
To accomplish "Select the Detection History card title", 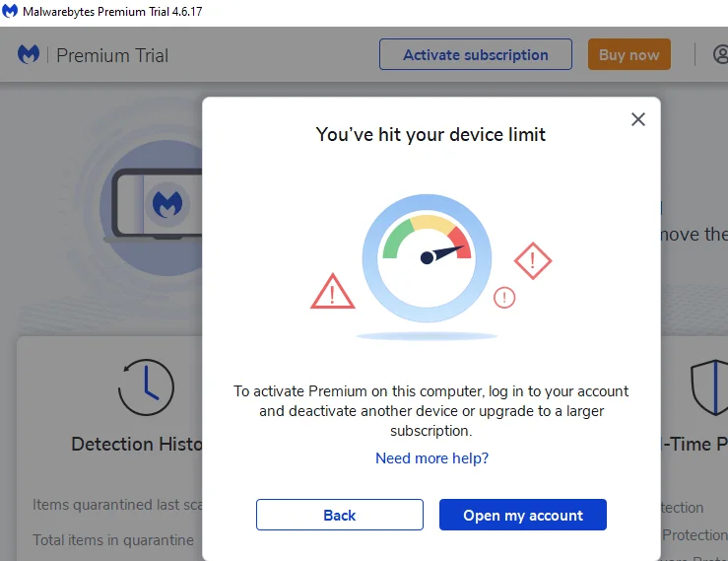I will 137,445.
